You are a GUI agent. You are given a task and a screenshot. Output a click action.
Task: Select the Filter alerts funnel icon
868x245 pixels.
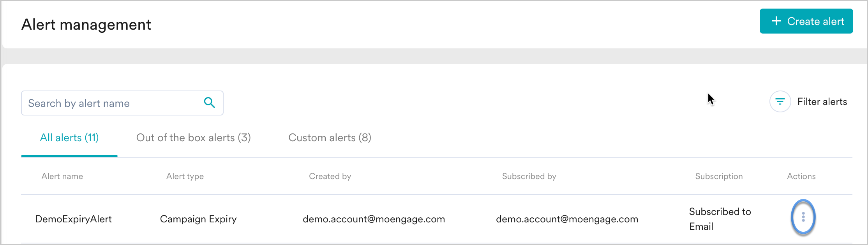coord(780,101)
